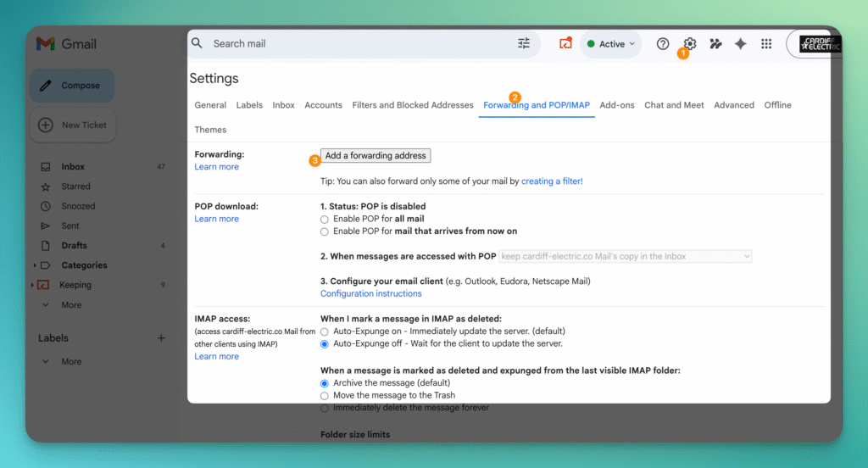This screenshot has width=868, height=468.
Task: Open the Themes settings tab
Action: [210, 130]
